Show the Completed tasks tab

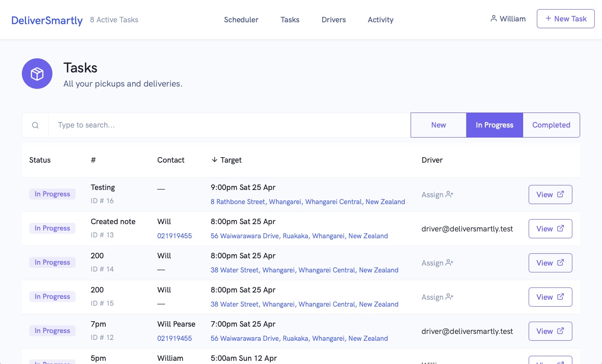(551, 125)
